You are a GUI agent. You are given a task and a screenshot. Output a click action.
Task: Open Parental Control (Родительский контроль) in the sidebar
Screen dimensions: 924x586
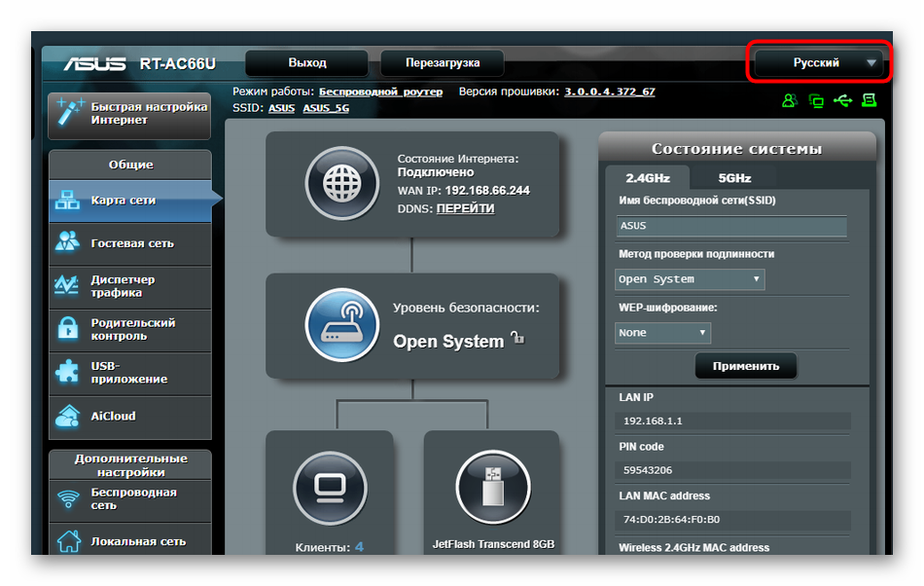pyautogui.click(x=130, y=329)
